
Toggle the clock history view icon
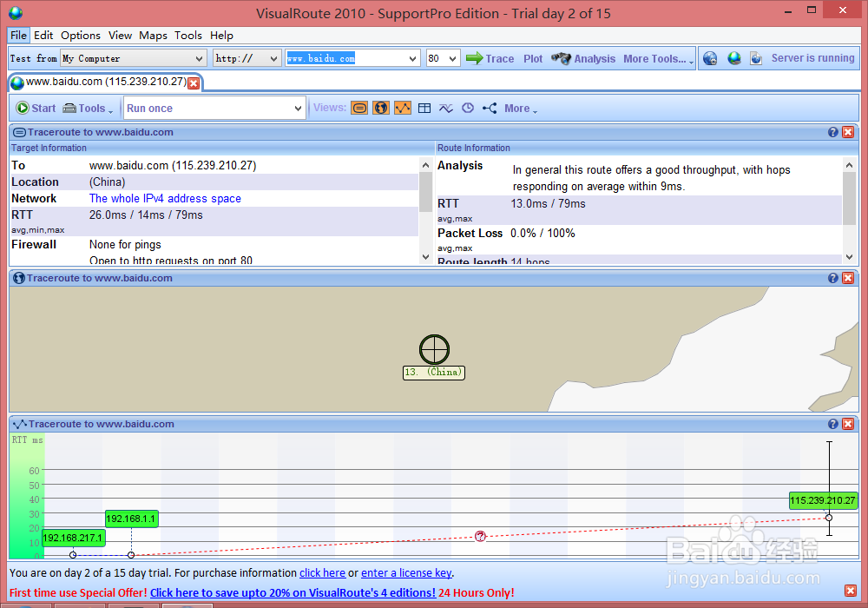point(468,108)
